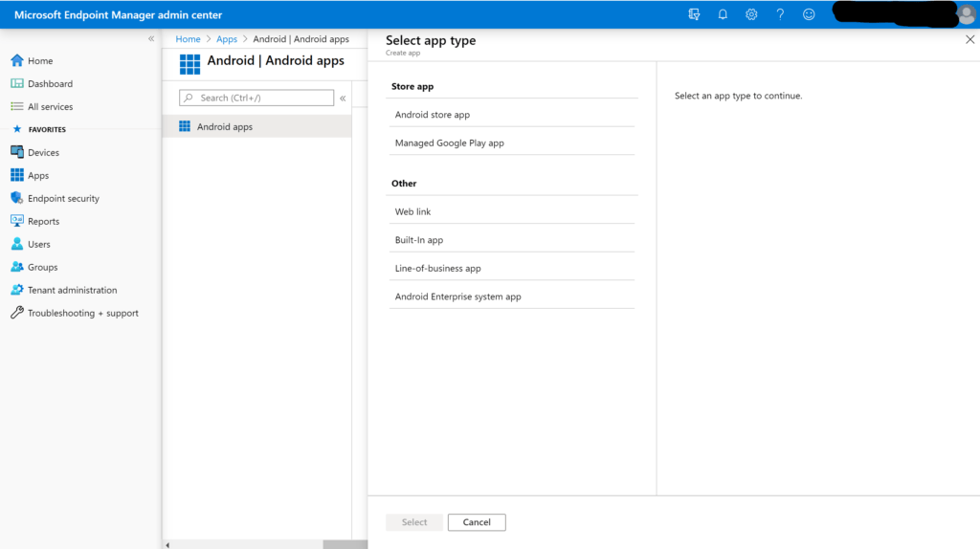
Task: Click the Endpoint security shield icon
Action: click(x=17, y=198)
